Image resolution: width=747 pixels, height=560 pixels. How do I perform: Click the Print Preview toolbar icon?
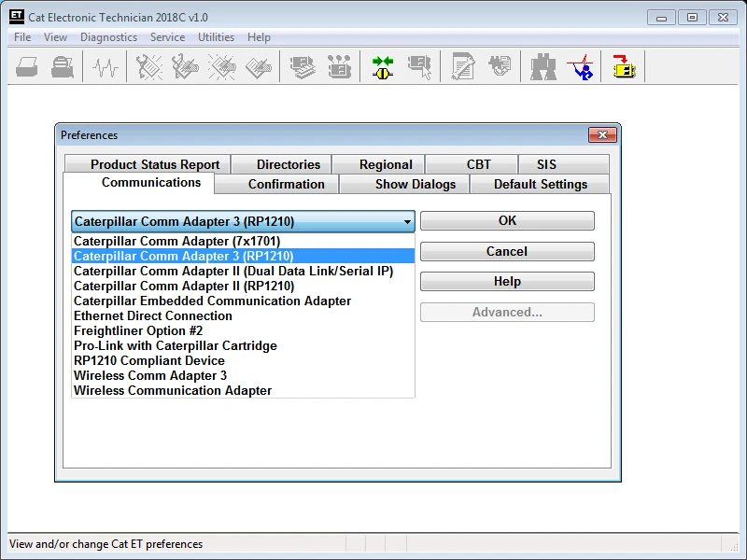tap(63, 66)
